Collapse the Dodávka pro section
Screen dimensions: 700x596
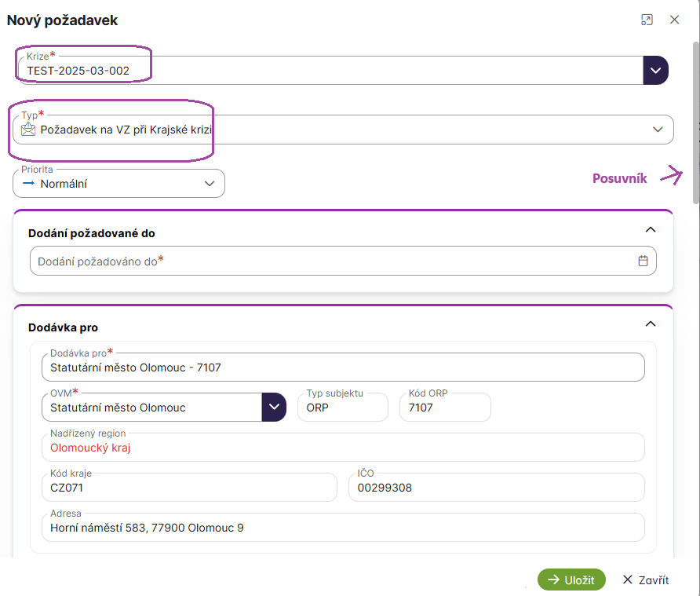click(649, 324)
